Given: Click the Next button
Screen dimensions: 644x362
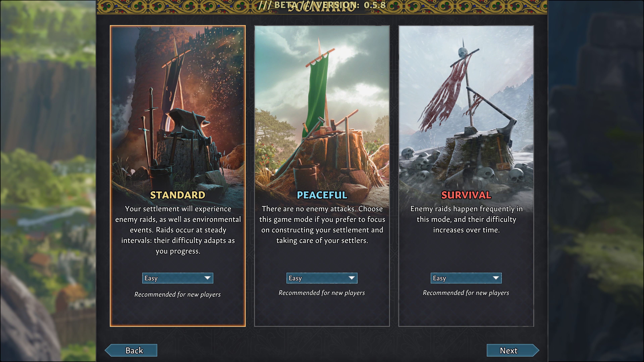Looking at the screenshot, I should coord(513,350).
